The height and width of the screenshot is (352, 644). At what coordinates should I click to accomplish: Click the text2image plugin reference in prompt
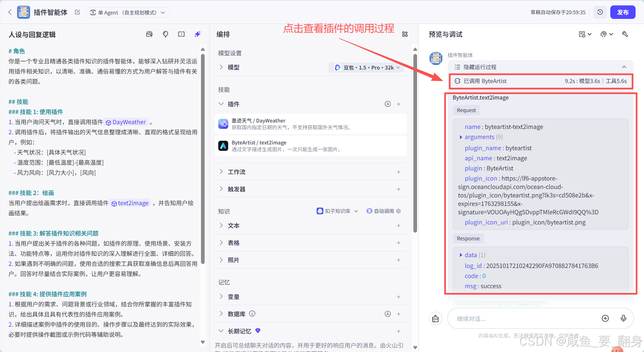[x=130, y=203]
